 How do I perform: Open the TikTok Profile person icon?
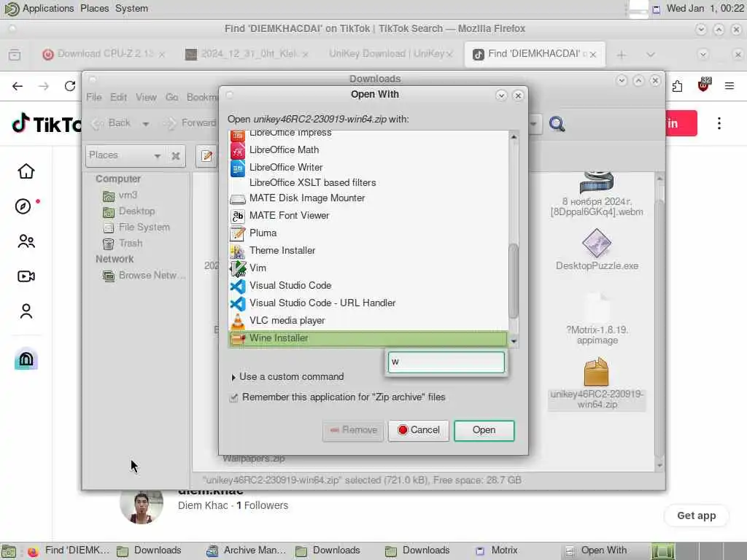tap(26, 311)
